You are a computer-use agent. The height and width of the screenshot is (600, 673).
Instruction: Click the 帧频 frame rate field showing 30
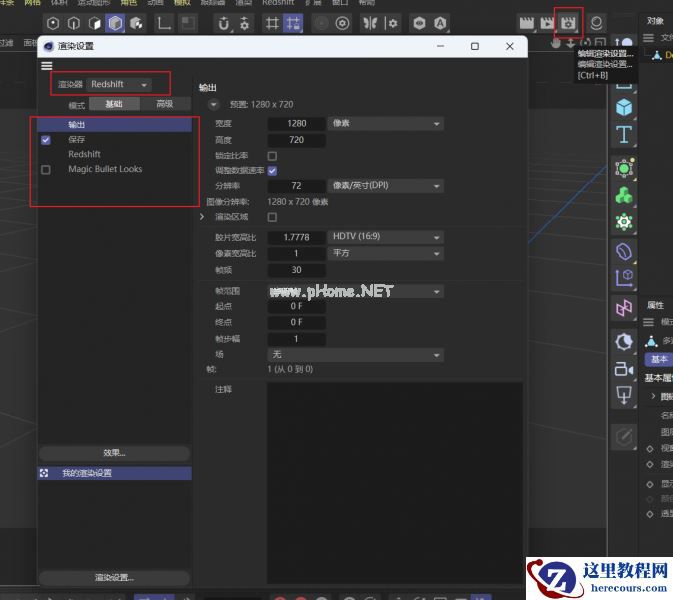[297, 270]
